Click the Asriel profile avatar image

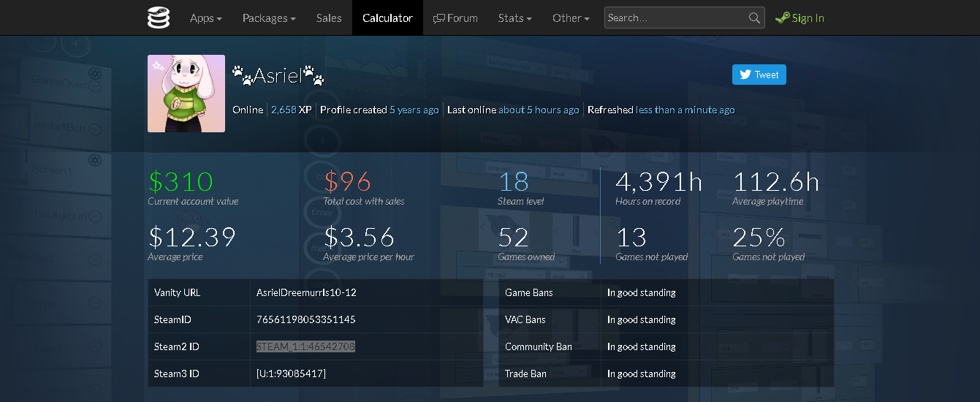tap(186, 94)
